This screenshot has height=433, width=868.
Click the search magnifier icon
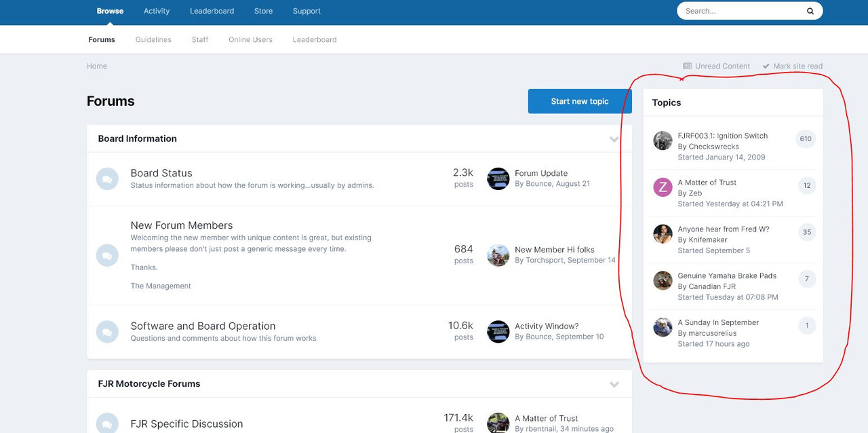[x=810, y=11]
